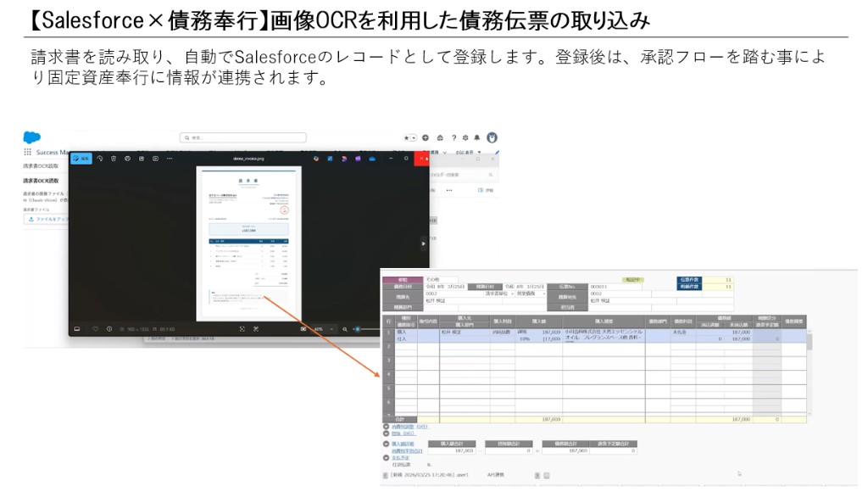Select 請求書OCR読取 in the Salesforce sidebar
Image resolution: width=868 pixels, height=492 pixels.
pos(41,165)
